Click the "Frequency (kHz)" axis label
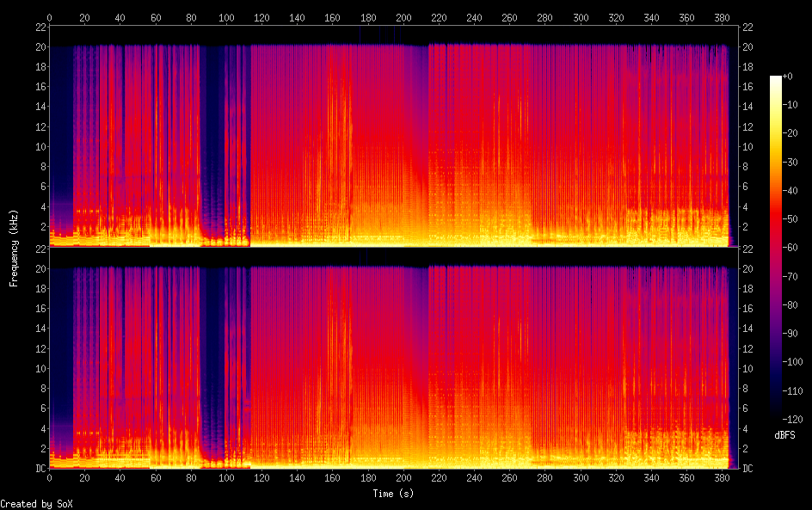The image size is (812, 510). pos(14,247)
